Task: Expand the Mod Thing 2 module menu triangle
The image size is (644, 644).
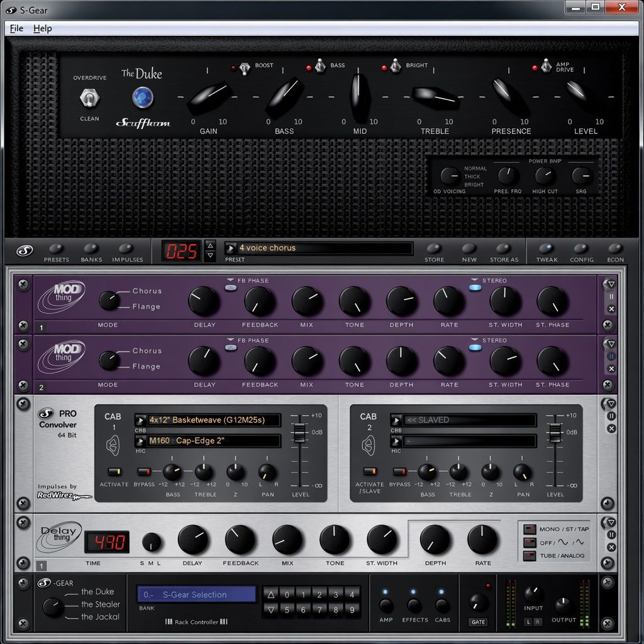Action: (x=611, y=344)
